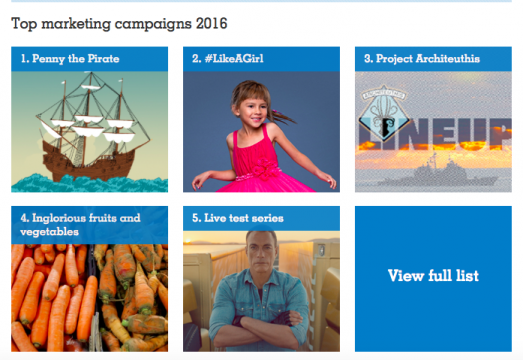
Task: Open the #LikeAGirl girl photo
Action: 261,131
